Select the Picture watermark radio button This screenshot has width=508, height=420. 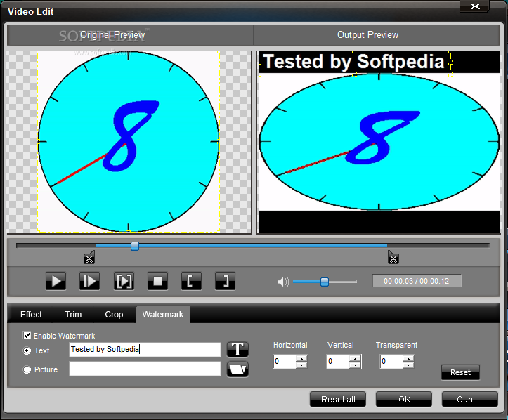pyautogui.click(x=27, y=369)
